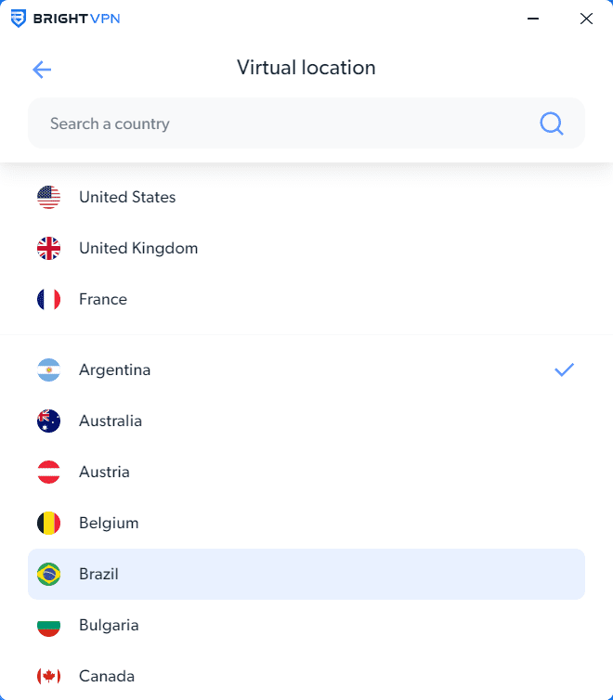Minimize the Bright VPN window
The height and width of the screenshot is (700, 613).
click(533, 19)
